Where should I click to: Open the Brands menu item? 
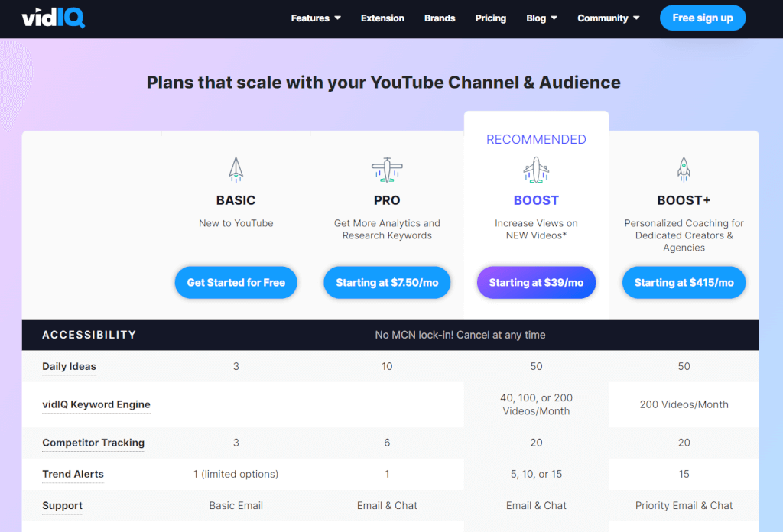440,18
